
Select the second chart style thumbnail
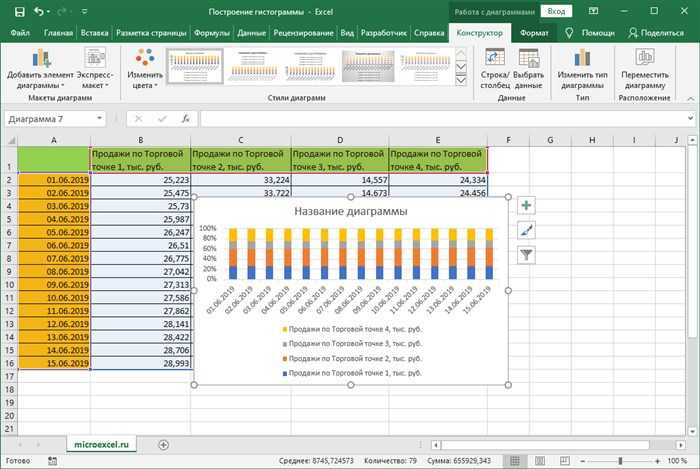click(253, 66)
